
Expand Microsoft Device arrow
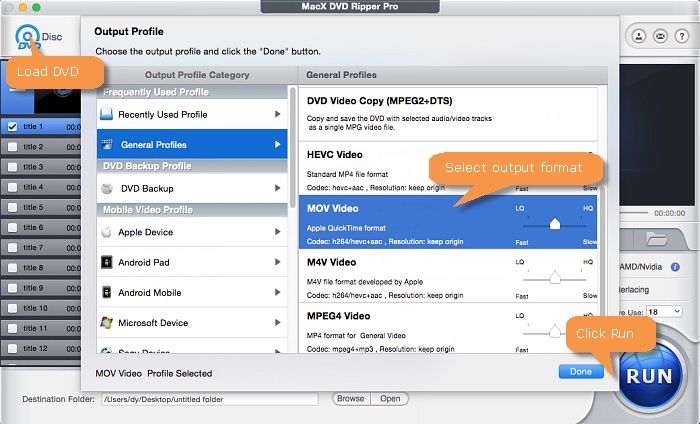[x=277, y=322]
